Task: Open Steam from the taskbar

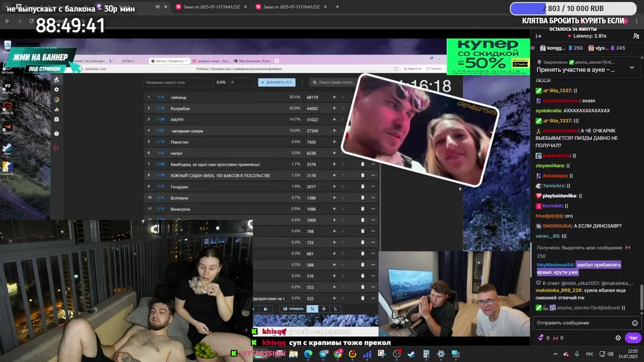Action: click(x=411, y=354)
